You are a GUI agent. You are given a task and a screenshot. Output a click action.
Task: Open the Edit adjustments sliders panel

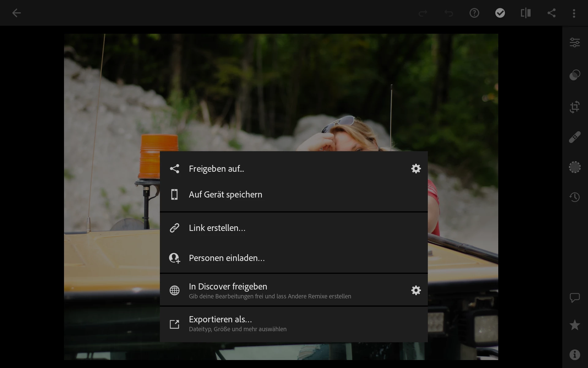575,43
